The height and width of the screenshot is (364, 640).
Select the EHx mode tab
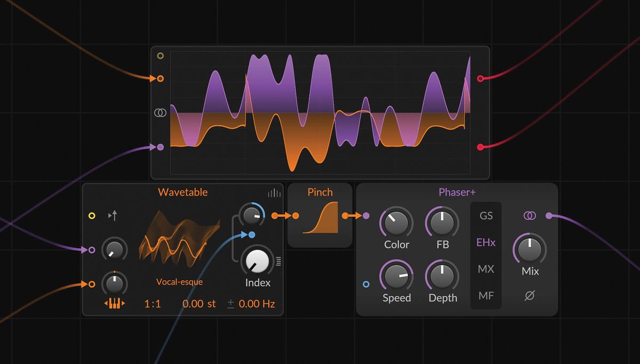(x=486, y=242)
